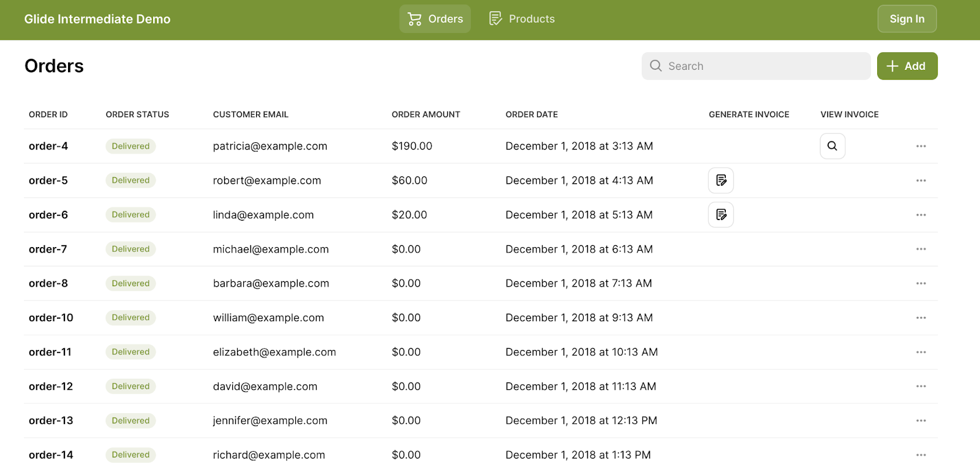The width and height of the screenshot is (980, 472).
Task: Click Delivered status badge for order-12
Action: 130,386
